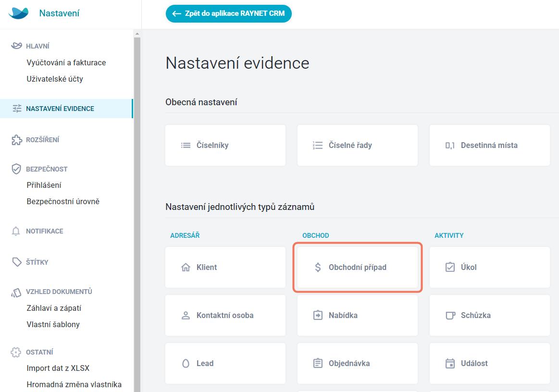
Task: Open Import dat z XLSX
Action: [58, 368]
